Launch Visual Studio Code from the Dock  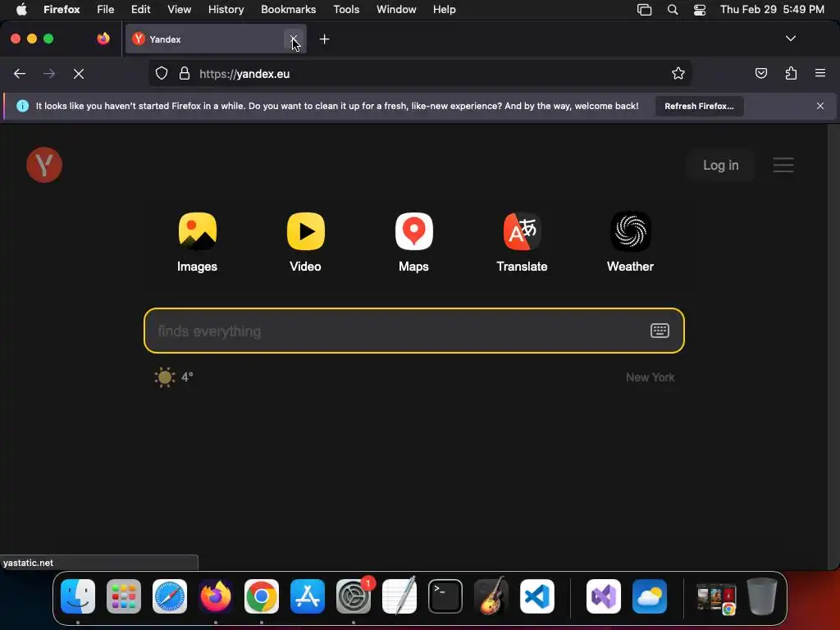[x=537, y=596]
